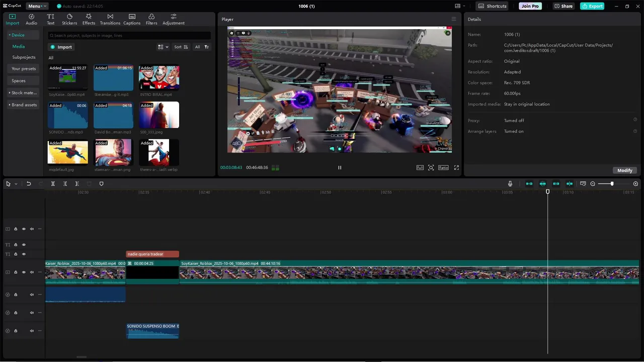Open the Transitions tab
The height and width of the screenshot is (362, 644).
click(110, 20)
